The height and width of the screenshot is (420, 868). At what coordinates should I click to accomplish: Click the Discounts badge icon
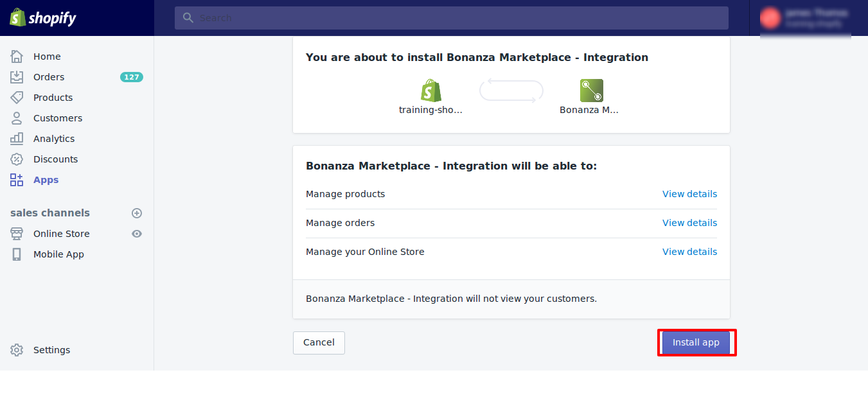[17, 159]
